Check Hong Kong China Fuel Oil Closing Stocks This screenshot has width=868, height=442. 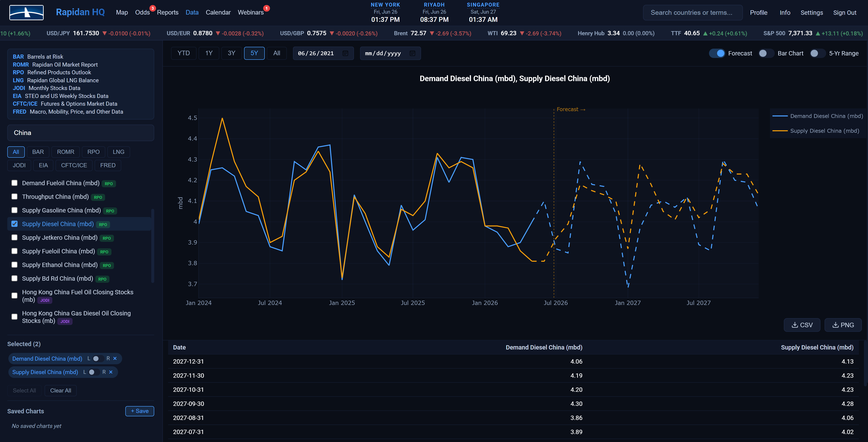point(15,296)
